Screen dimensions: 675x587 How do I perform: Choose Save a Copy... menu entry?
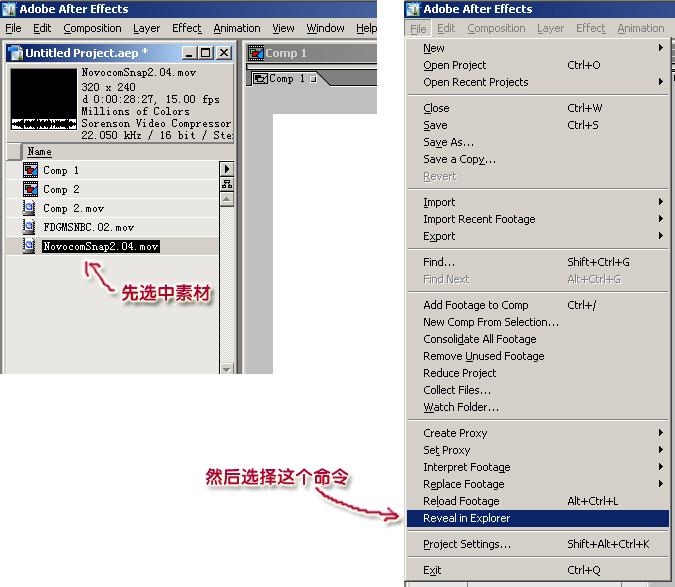pos(538,159)
